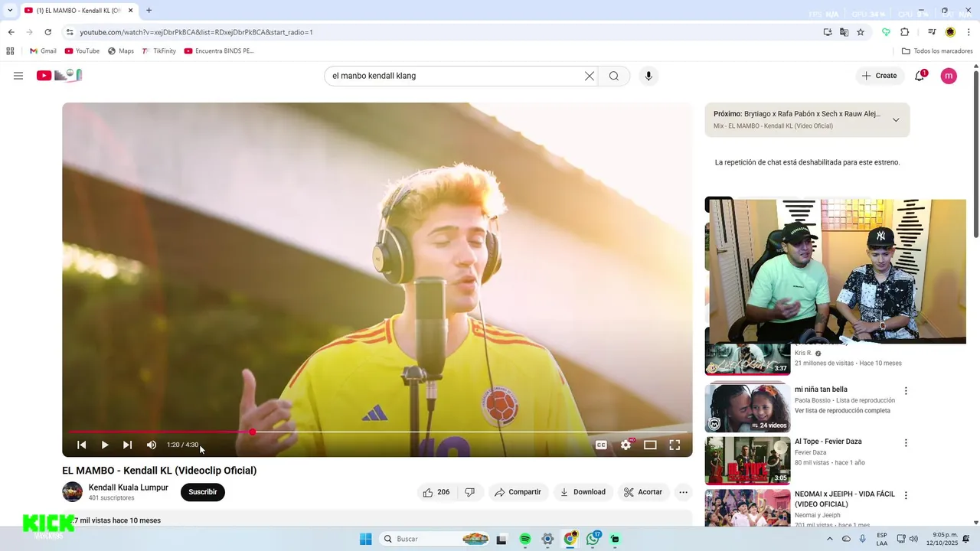Open the TikFinity bookmark
980x551 pixels.
tap(158, 51)
